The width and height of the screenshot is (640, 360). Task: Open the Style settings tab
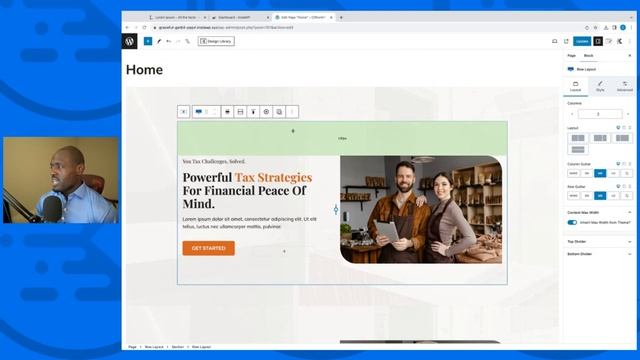600,87
